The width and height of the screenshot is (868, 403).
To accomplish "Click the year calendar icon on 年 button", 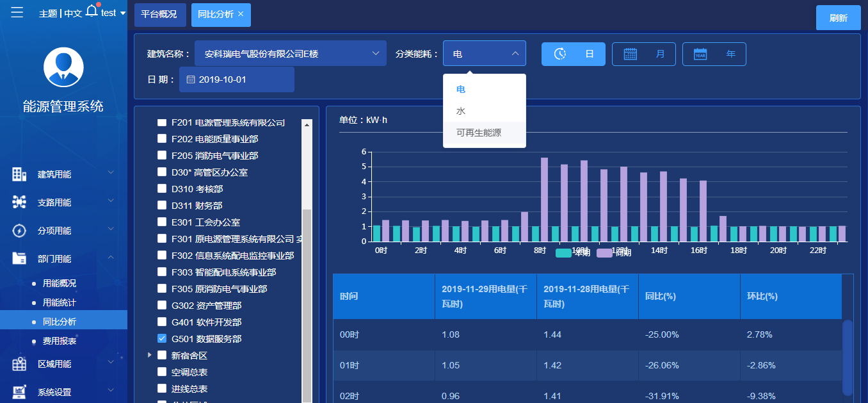I will 701,54.
